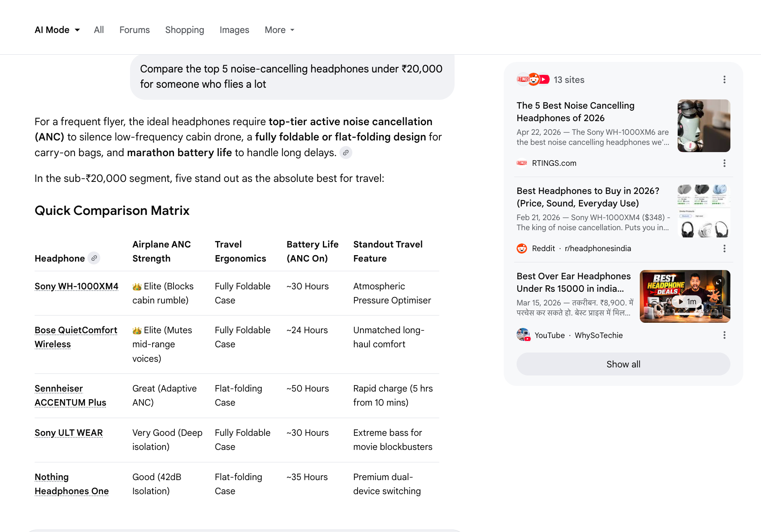The height and width of the screenshot is (532, 761).
Task: Expand the More menu
Action: (279, 30)
